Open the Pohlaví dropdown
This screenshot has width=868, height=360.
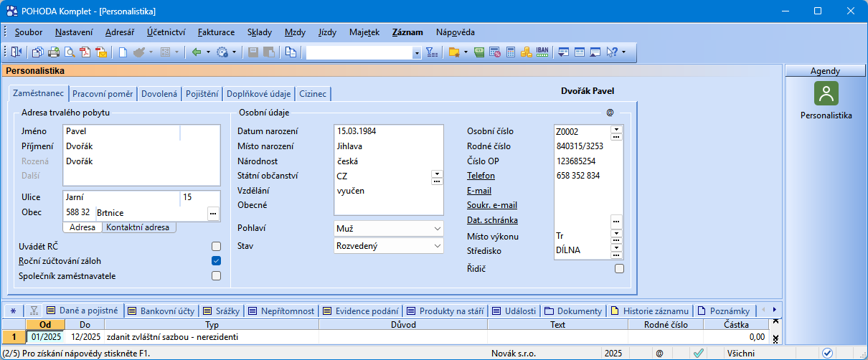point(438,228)
